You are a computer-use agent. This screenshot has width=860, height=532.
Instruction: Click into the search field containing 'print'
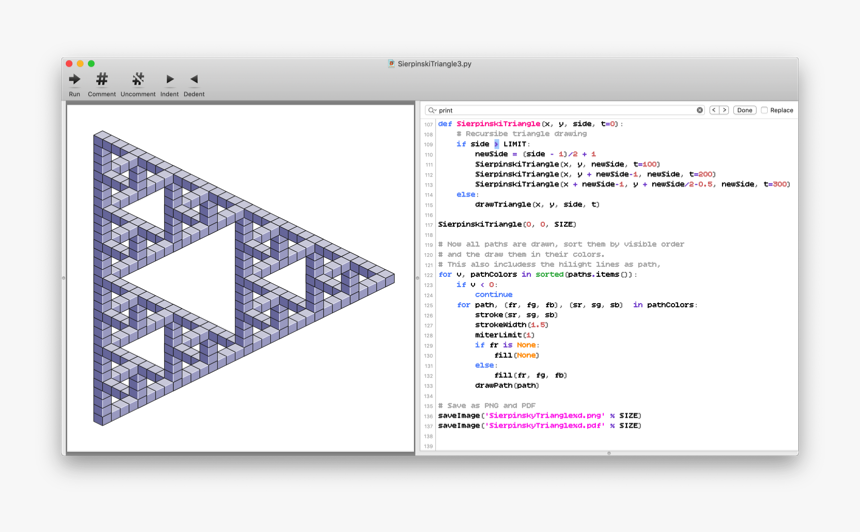point(560,110)
